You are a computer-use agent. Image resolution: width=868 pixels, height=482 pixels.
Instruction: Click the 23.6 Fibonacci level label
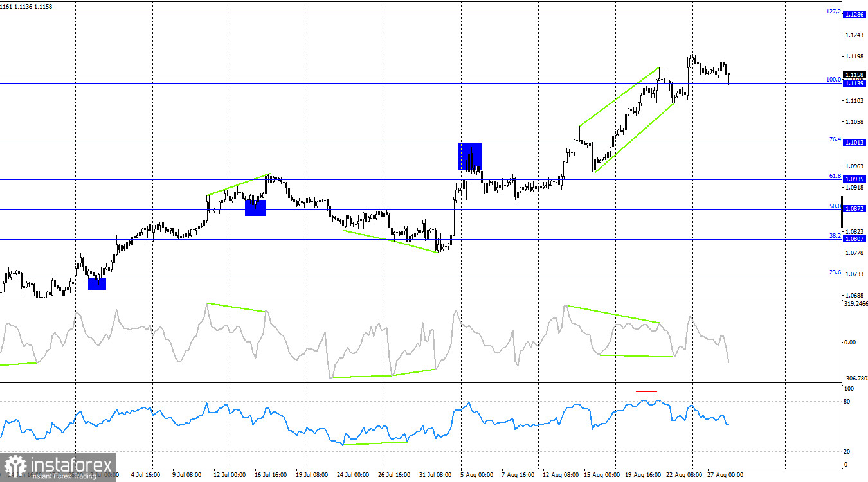coord(835,272)
